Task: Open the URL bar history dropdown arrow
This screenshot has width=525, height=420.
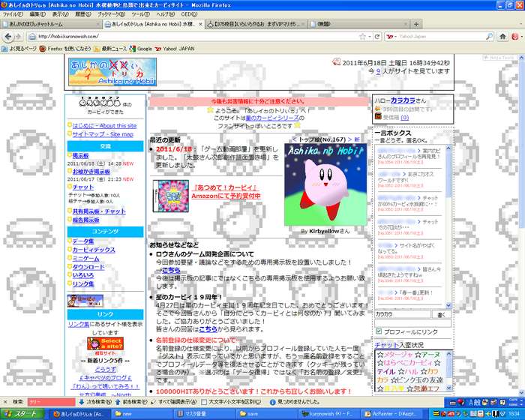Action: click(x=369, y=37)
